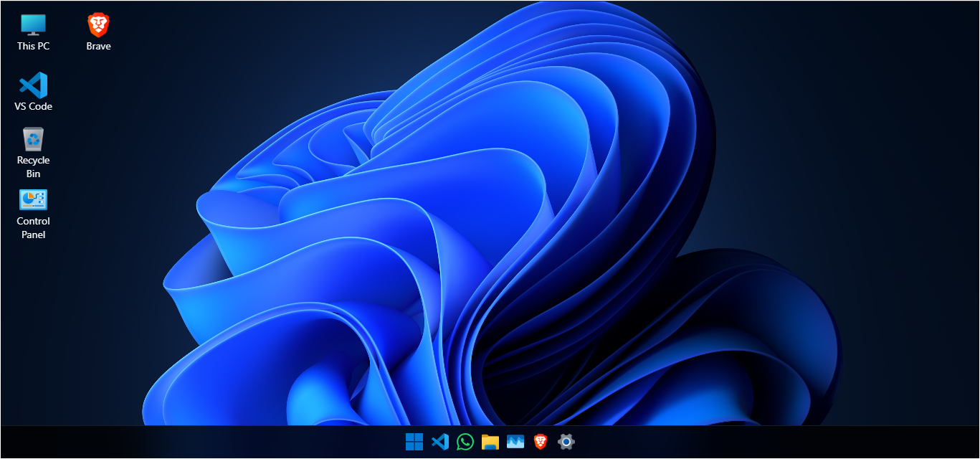Click the "Control Panel" label text
980x459 pixels.
click(x=33, y=228)
